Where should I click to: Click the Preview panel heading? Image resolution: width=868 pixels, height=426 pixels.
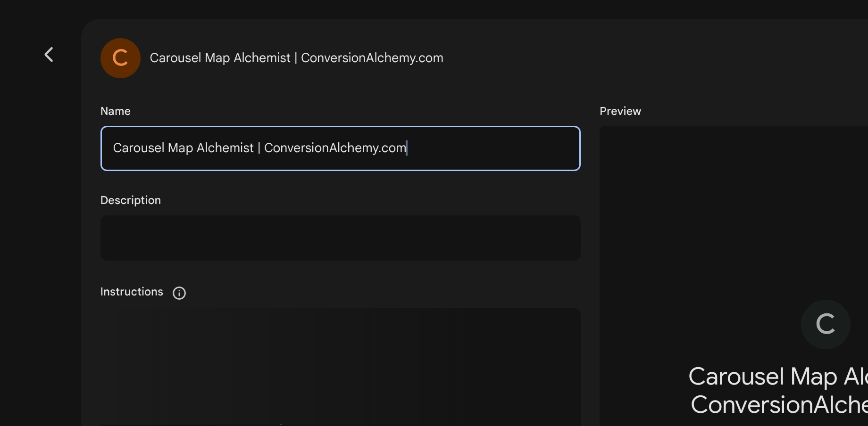click(620, 111)
